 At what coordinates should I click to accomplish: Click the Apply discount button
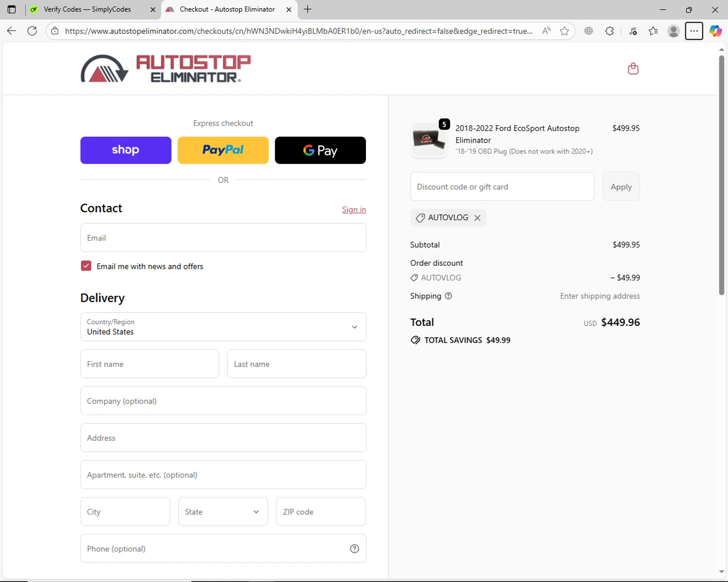[x=621, y=187]
